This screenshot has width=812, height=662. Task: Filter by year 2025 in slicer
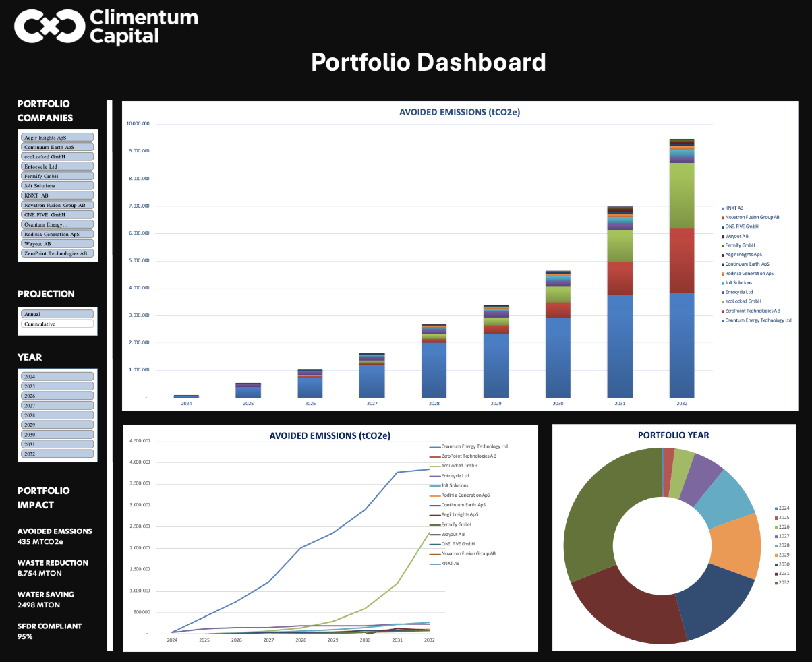(x=57, y=386)
